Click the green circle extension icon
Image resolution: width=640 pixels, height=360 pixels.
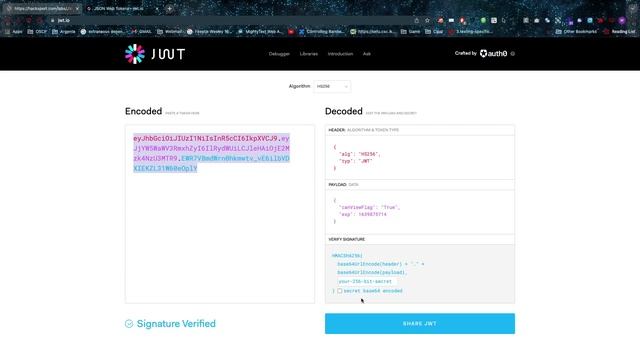point(483,20)
